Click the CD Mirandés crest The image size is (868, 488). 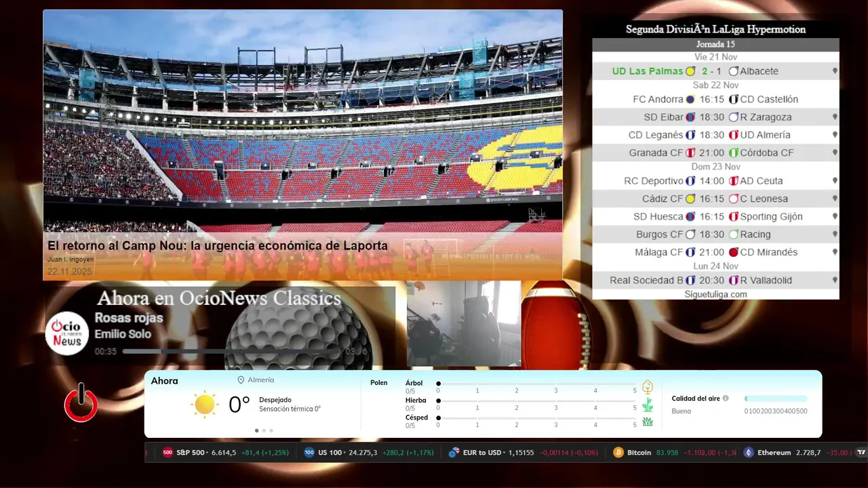[734, 252]
